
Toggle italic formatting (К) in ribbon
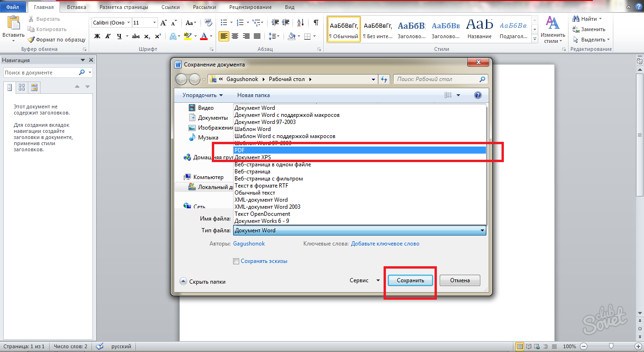(x=109, y=36)
